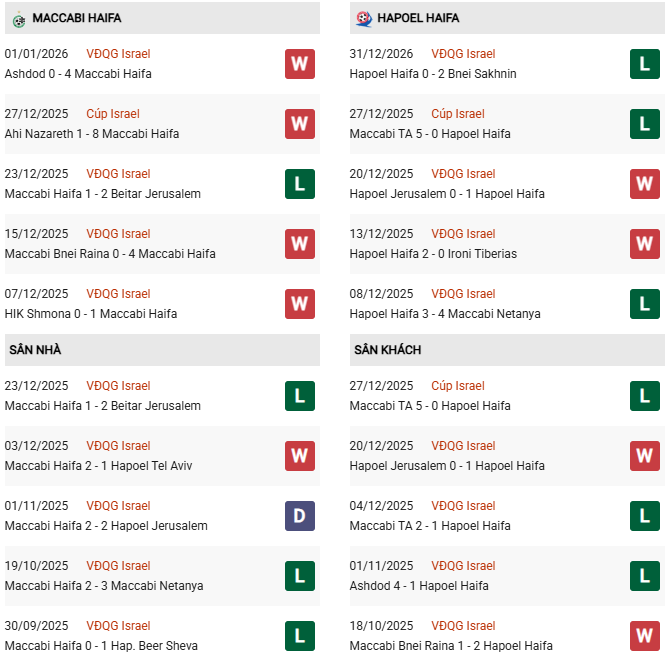The height and width of the screenshot is (660, 666).
Task: Select the SÂN NHÀ section header
Action: [37, 350]
